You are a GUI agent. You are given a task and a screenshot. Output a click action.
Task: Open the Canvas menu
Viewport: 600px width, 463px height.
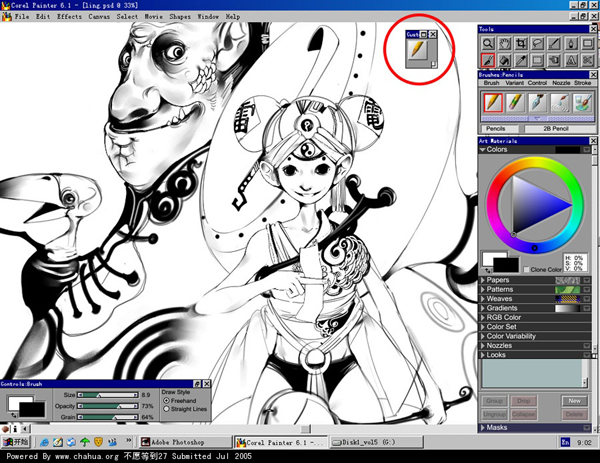[x=99, y=16]
